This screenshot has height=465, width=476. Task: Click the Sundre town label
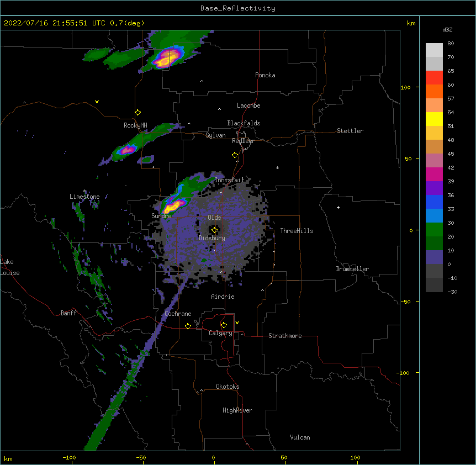161,216
